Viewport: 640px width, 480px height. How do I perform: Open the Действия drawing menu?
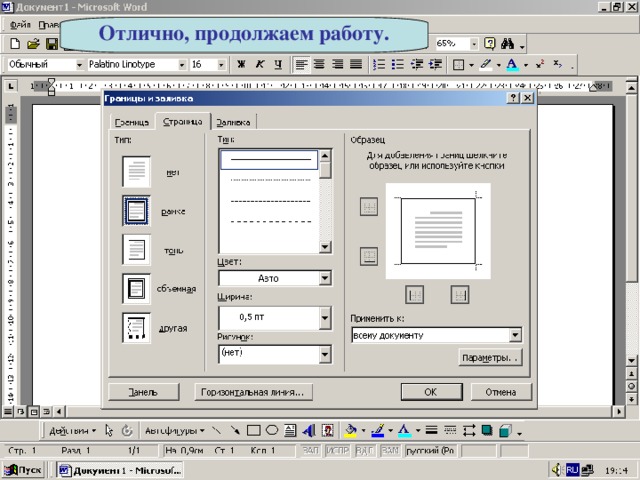click(72, 431)
